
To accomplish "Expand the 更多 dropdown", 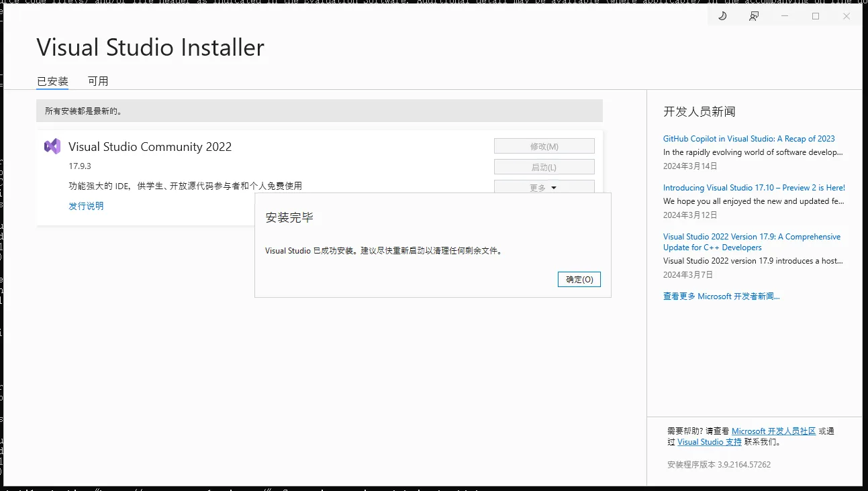I will 544,187.
